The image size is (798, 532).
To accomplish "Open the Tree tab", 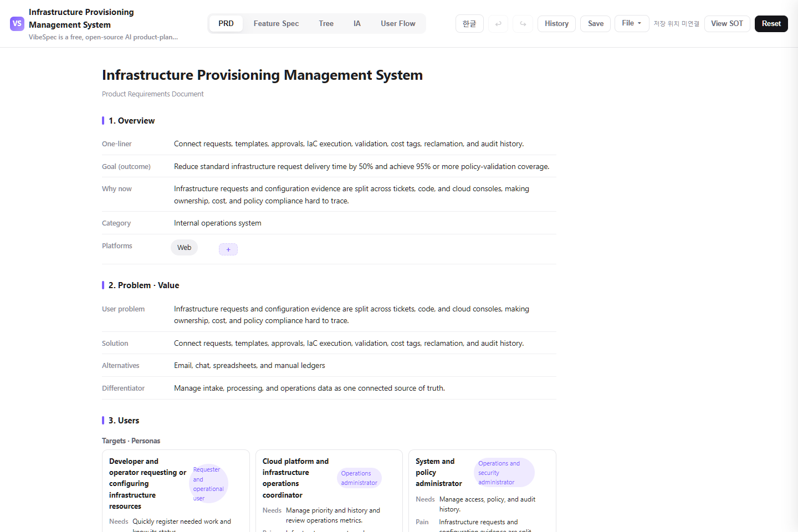I will 326,24.
